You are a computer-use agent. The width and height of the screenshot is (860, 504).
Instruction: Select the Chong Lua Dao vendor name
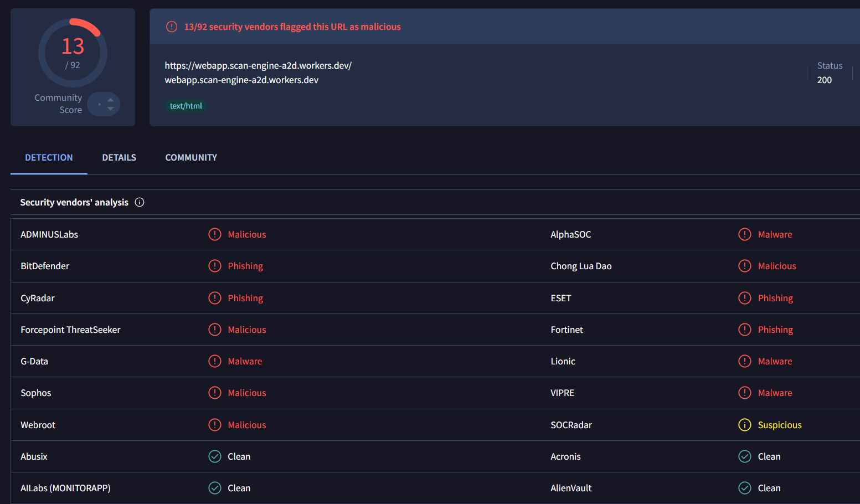point(581,266)
